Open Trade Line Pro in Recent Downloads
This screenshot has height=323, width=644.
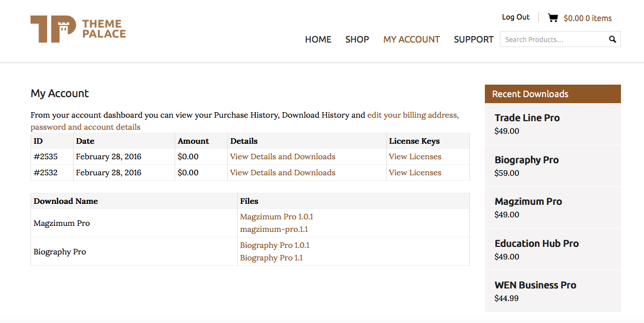[527, 118]
